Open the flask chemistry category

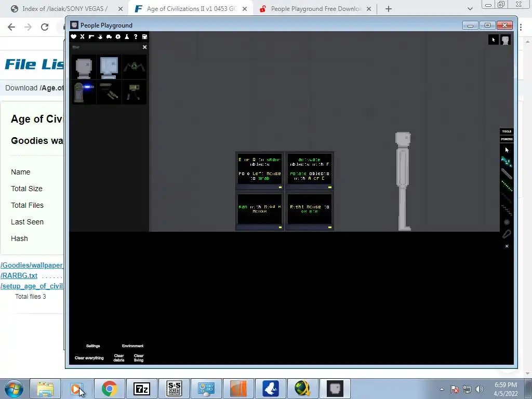127,37
